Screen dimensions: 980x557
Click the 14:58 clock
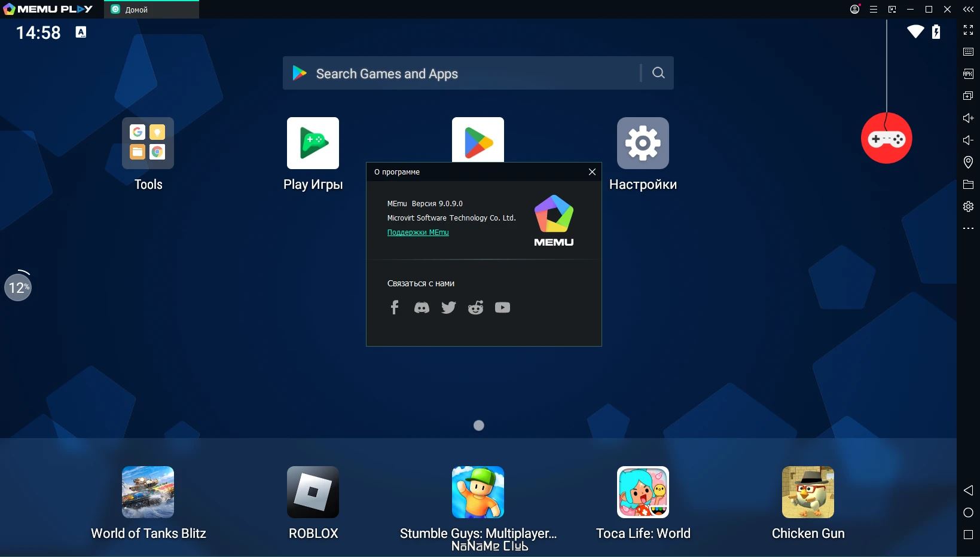(x=38, y=32)
